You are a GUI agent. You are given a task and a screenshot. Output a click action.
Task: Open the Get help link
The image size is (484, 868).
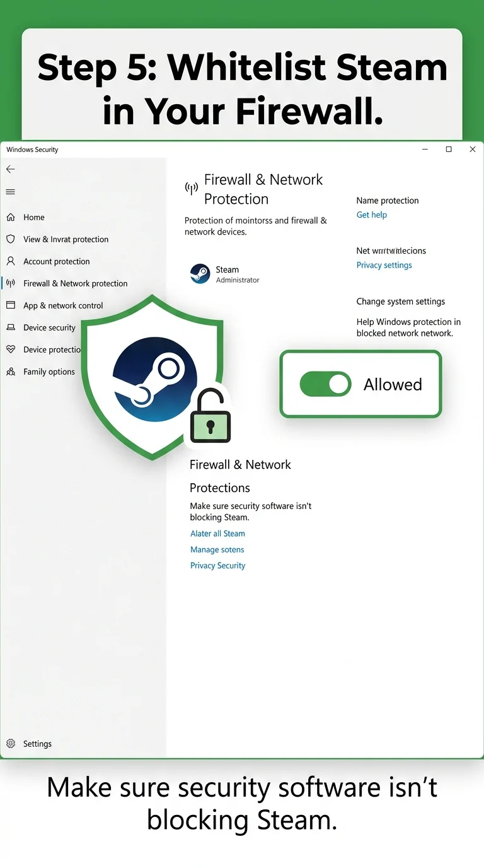(x=372, y=214)
